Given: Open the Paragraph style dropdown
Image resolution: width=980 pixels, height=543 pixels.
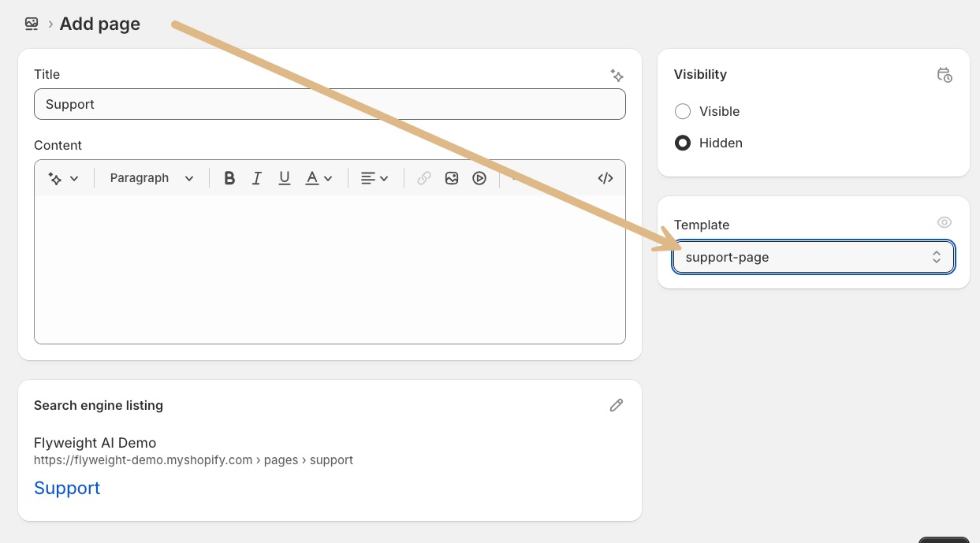Looking at the screenshot, I should click(151, 178).
